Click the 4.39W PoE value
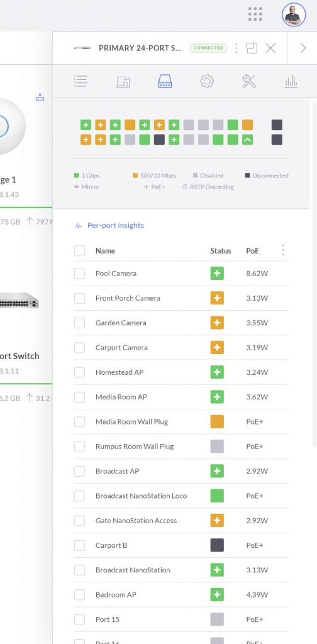 [257, 595]
